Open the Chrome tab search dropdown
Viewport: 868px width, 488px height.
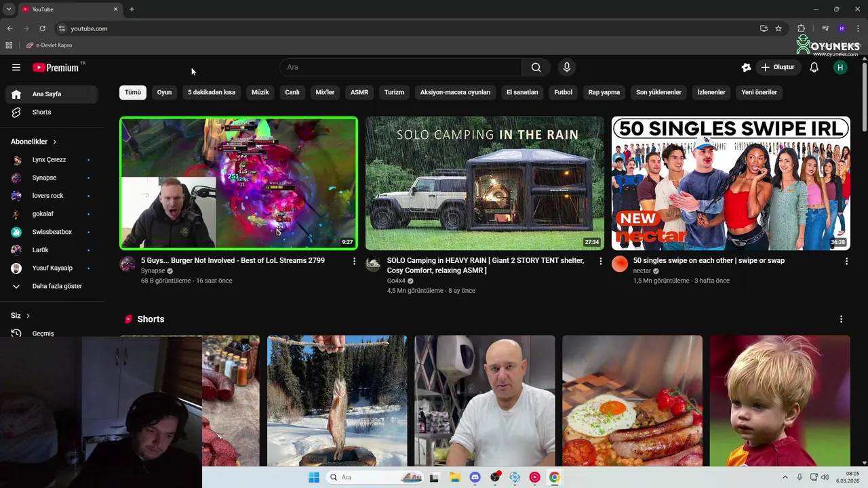[x=9, y=9]
